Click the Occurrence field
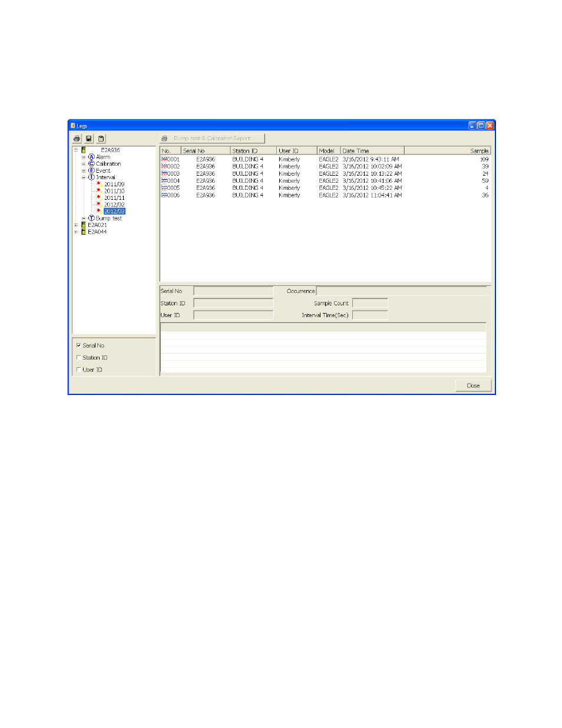 click(402, 291)
